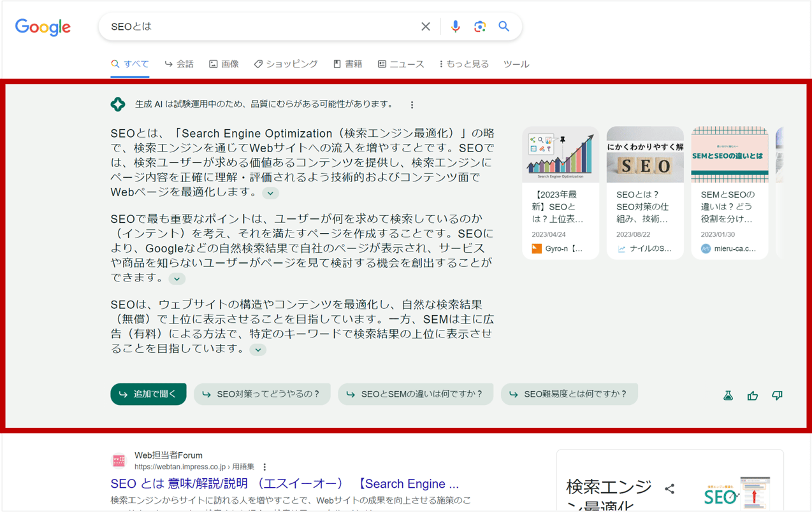Click the generative AI sparkle icon
The width and height of the screenshot is (812, 512).
tap(118, 103)
